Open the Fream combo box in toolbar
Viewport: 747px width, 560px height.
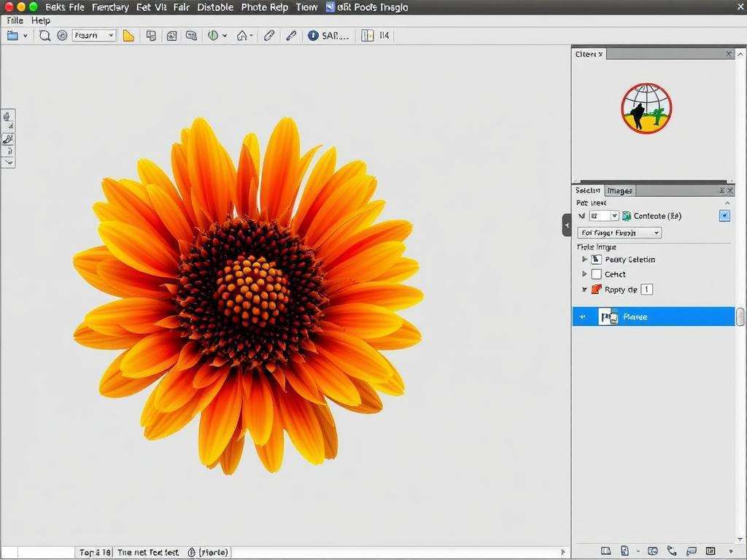(x=94, y=35)
